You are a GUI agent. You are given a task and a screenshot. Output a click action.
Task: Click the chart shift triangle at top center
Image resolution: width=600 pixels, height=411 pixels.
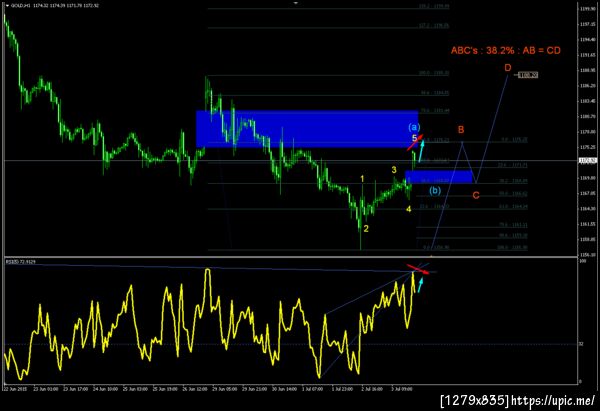(295, 3)
